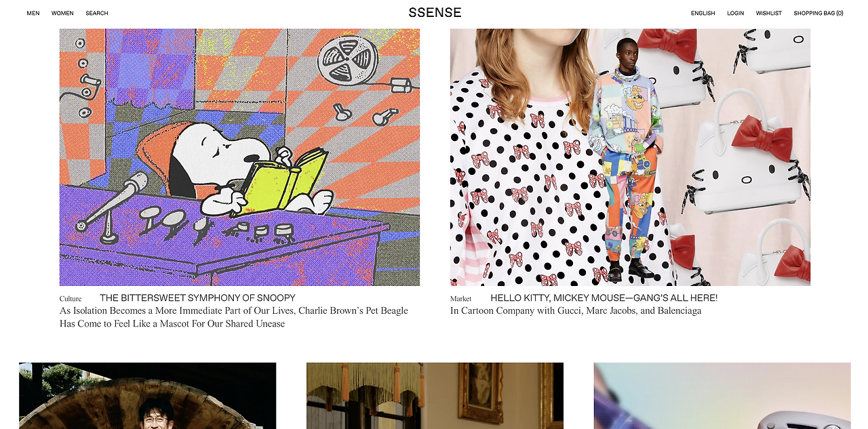Click Hello Kitty, Mickey Mouse—Gang's All Here! headline
The image size is (868, 429).
pyautogui.click(x=604, y=298)
